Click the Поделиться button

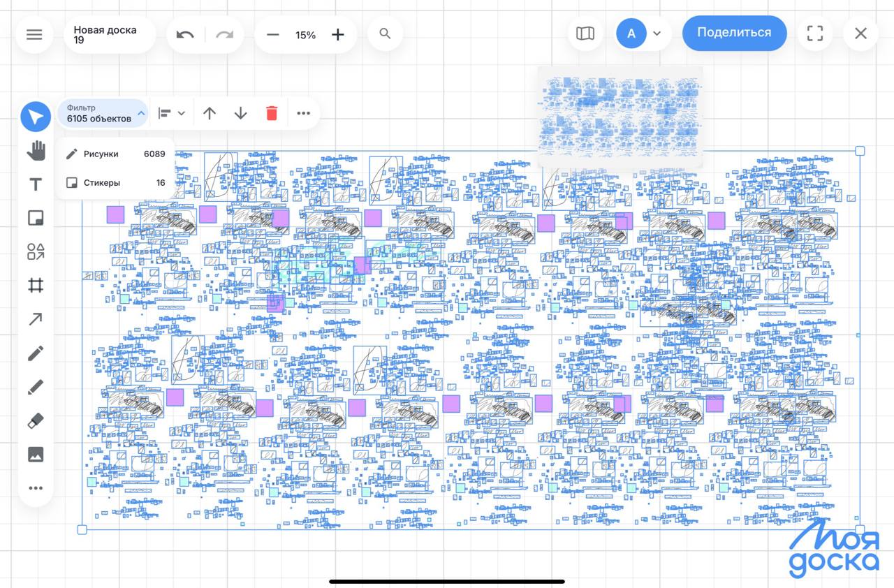click(x=734, y=33)
